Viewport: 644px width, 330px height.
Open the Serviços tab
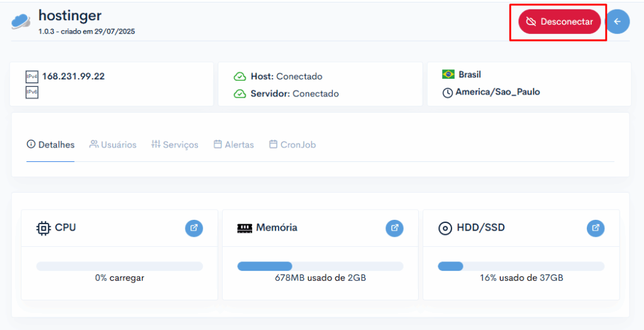click(175, 145)
